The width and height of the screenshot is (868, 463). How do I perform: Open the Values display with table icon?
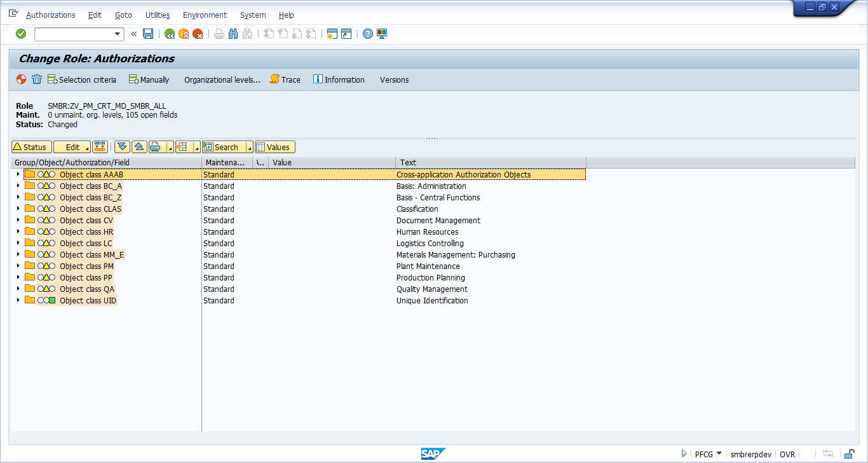[275, 147]
